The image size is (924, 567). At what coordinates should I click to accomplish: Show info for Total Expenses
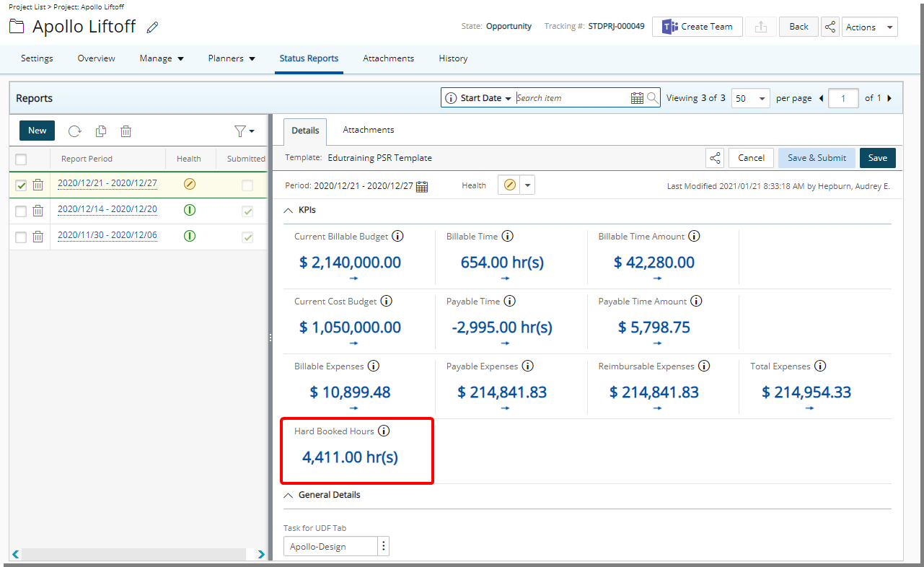(820, 366)
